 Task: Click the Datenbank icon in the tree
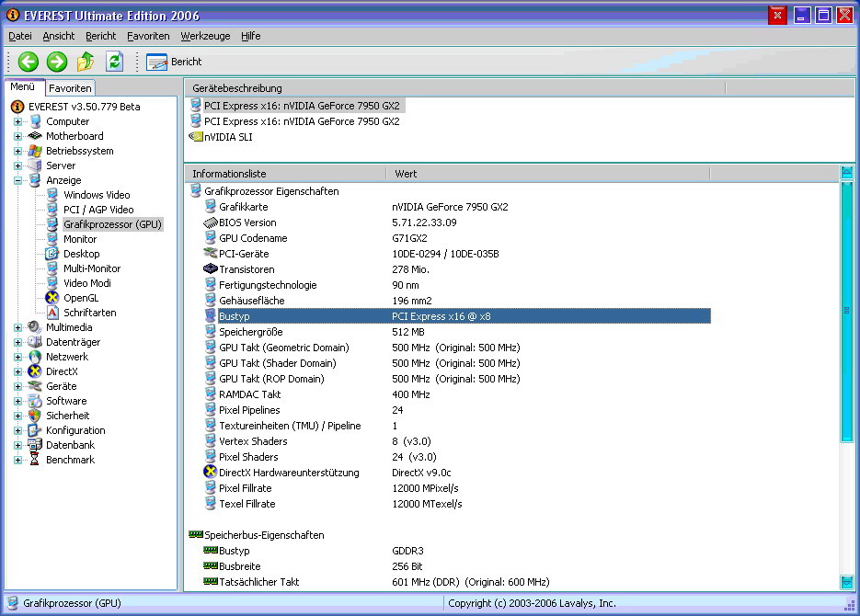[35, 445]
